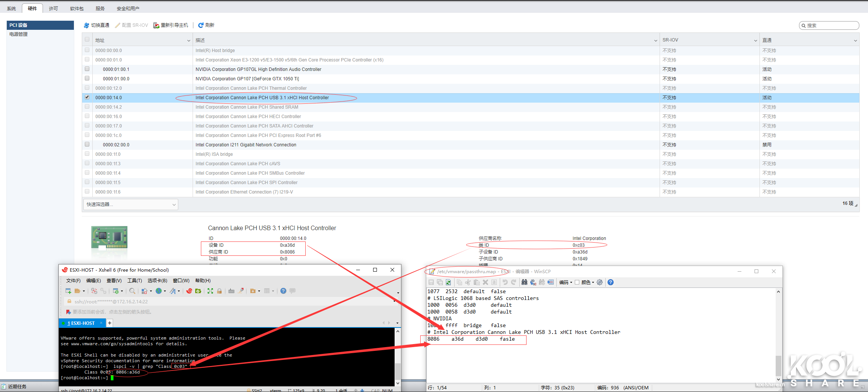Viewport: 868px width, 392px height.
Task: Open the Address column header dropdown arrow
Action: tap(189, 40)
